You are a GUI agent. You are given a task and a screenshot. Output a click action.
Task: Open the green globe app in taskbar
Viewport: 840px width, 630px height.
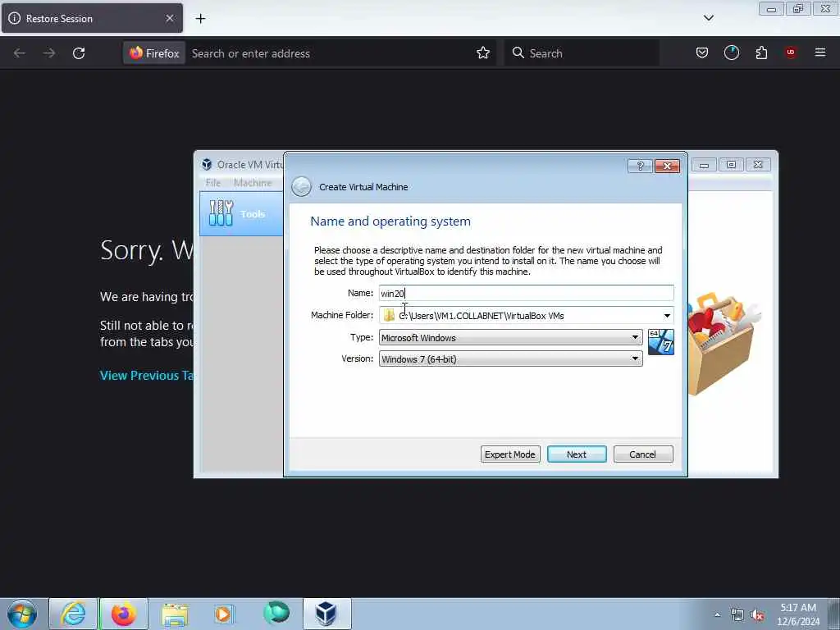click(276, 613)
